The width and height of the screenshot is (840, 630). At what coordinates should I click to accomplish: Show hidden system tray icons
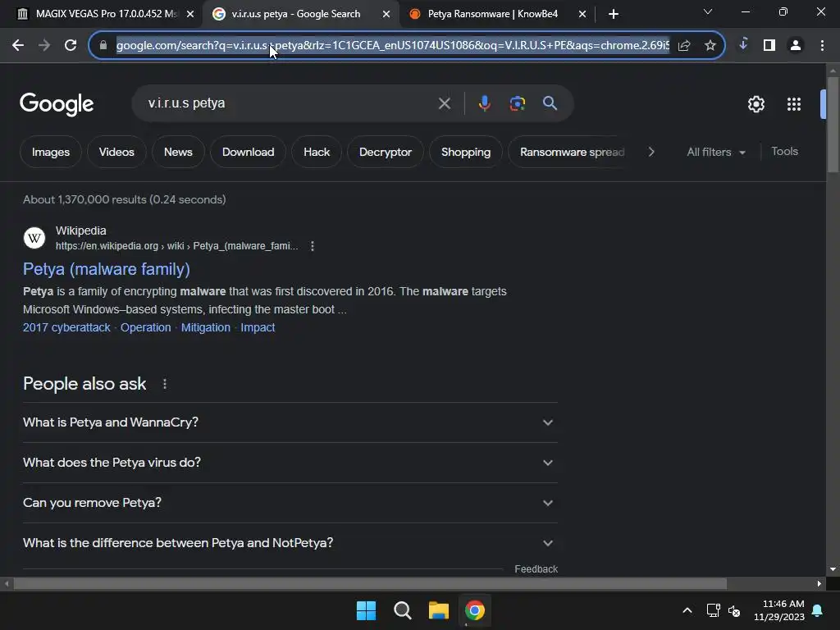point(687,610)
